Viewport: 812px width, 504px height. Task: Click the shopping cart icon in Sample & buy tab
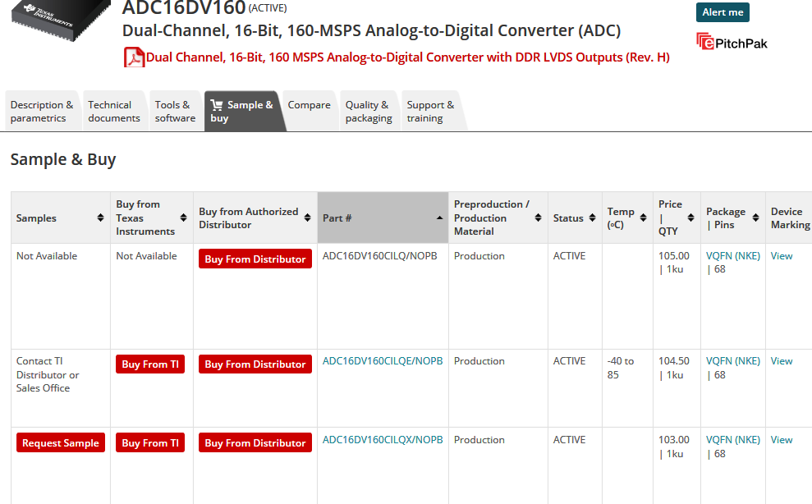217,104
